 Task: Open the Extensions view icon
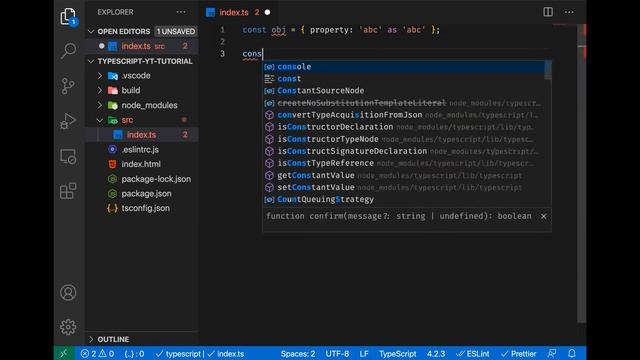[68, 191]
